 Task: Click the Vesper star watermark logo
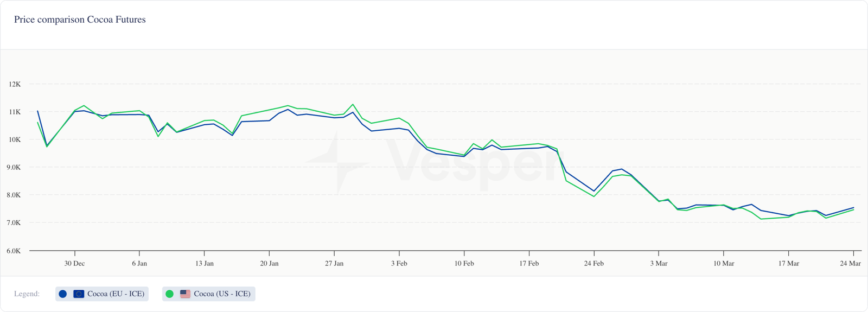334,162
